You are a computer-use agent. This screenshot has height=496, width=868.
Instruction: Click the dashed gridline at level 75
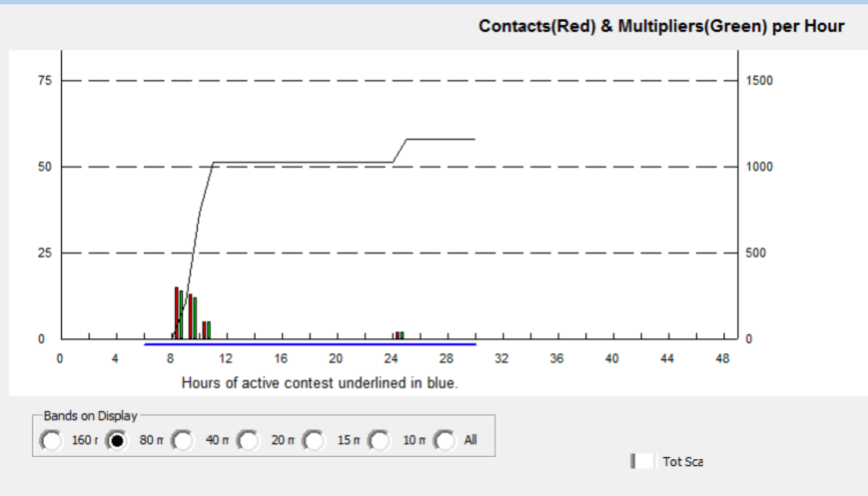[400, 81]
